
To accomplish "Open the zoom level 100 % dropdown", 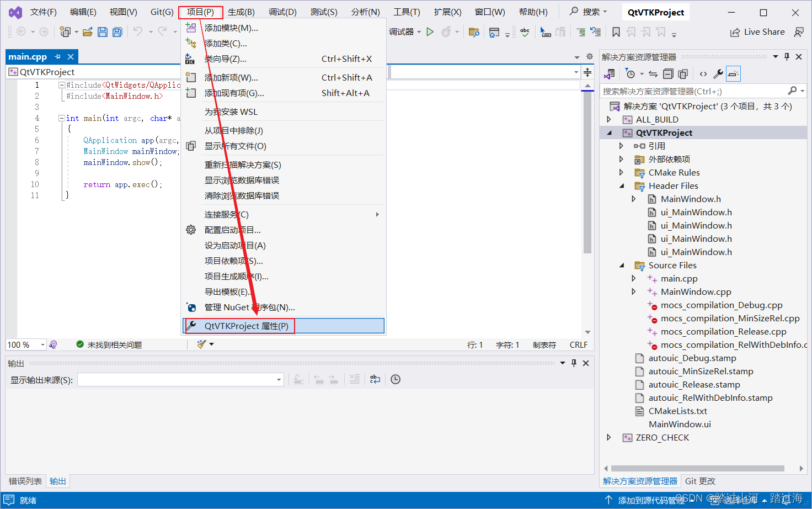I will tap(42, 345).
